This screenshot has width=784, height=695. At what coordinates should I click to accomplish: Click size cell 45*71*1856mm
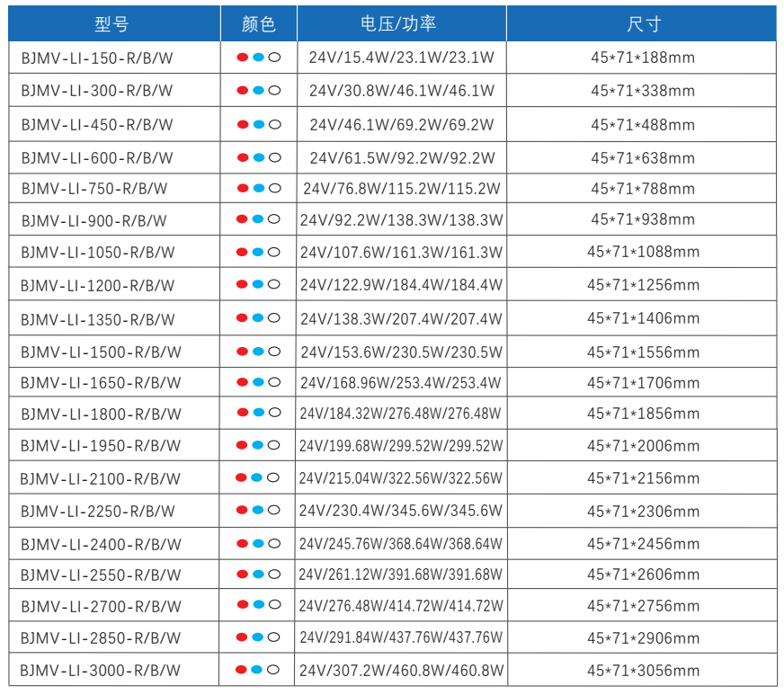(x=644, y=414)
